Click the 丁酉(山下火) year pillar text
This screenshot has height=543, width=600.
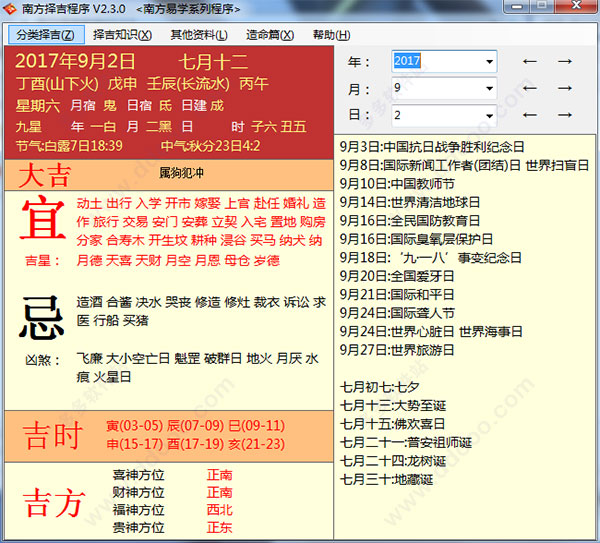57,84
